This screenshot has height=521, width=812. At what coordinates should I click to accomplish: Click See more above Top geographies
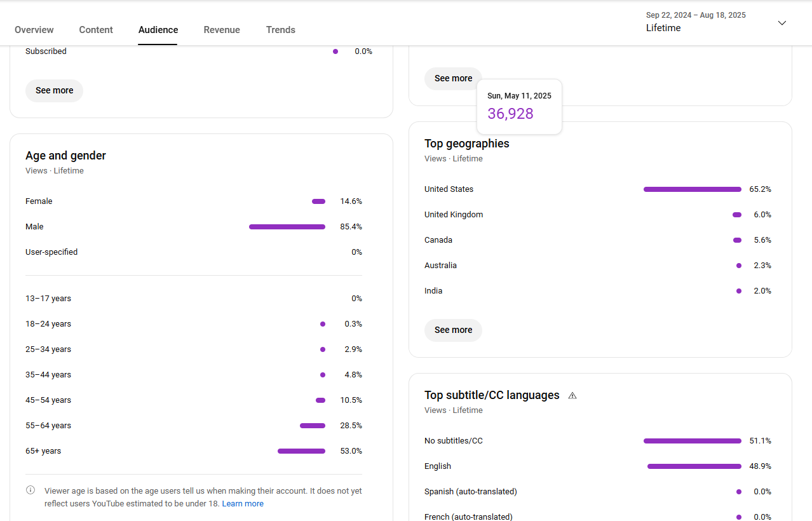tap(453, 79)
